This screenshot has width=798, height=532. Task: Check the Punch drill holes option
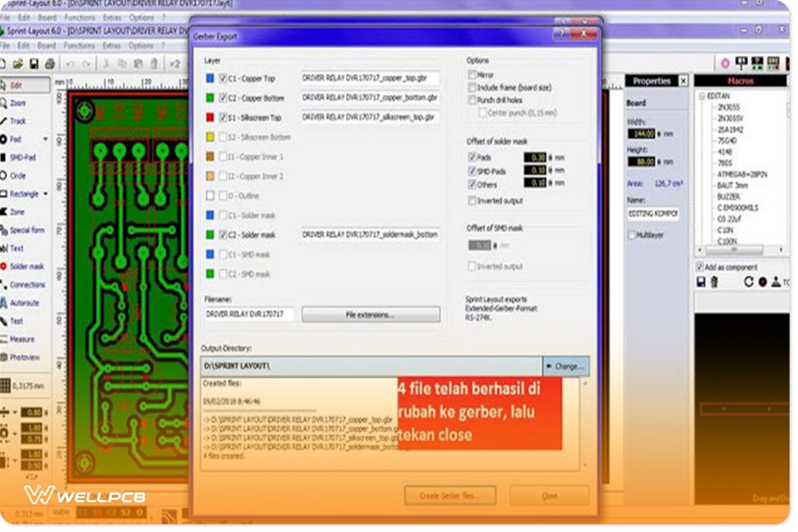click(x=473, y=99)
